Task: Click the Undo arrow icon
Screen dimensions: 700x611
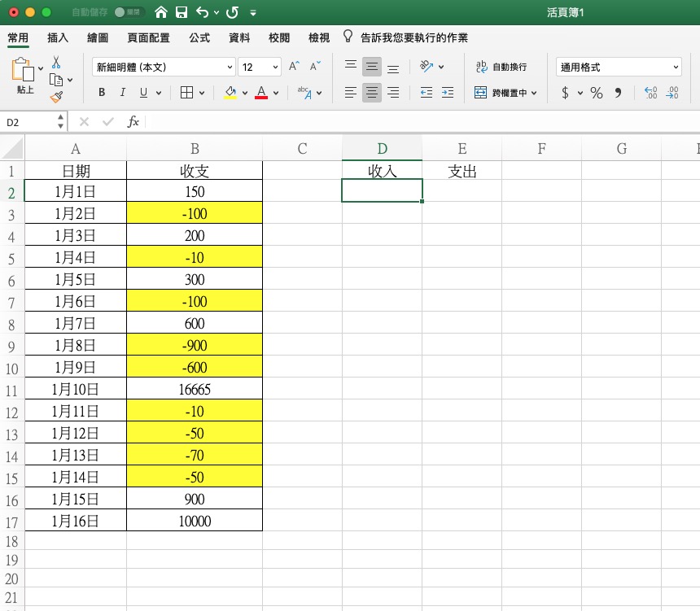Action: (x=202, y=13)
